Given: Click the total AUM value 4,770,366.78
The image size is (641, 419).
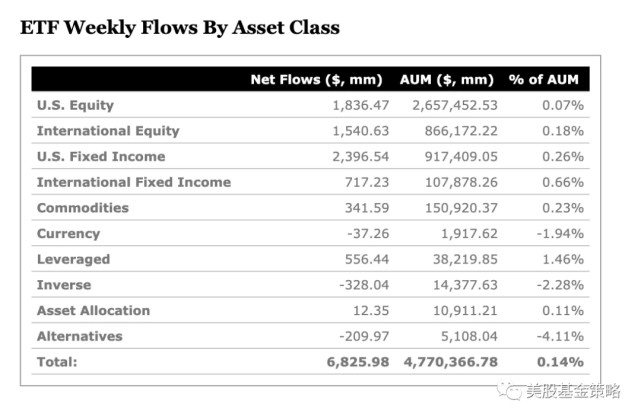Looking at the screenshot, I should click(x=450, y=362).
